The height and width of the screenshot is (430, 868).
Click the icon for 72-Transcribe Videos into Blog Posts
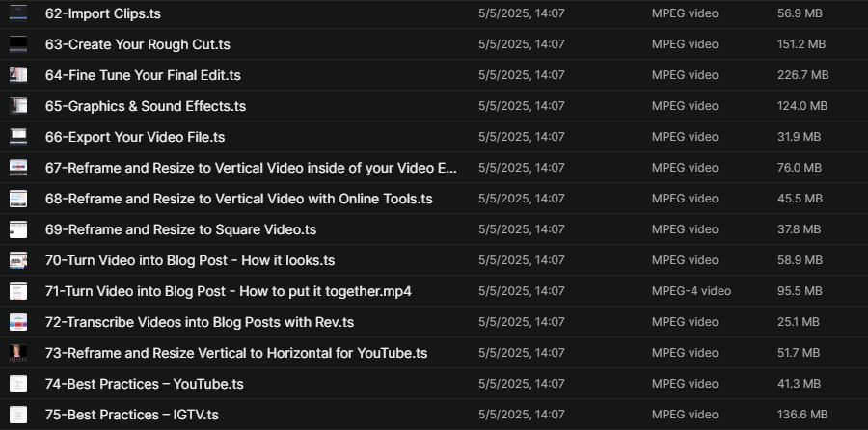(18, 322)
